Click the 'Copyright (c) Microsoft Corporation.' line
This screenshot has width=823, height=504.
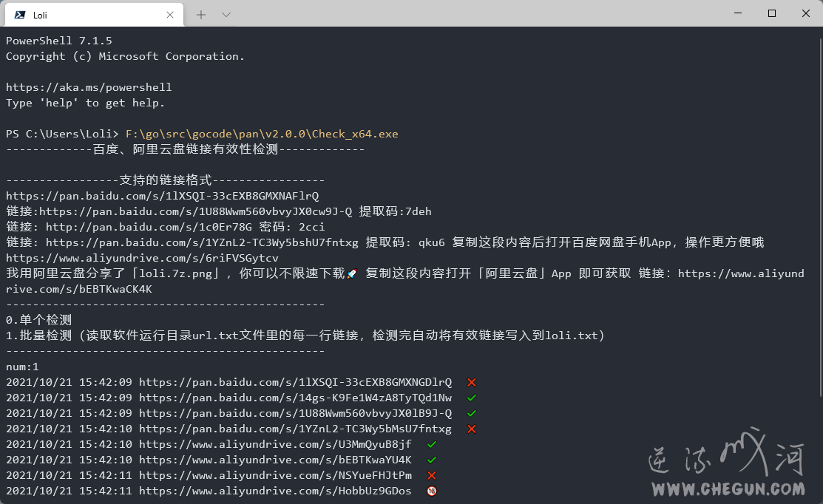click(126, 56)
